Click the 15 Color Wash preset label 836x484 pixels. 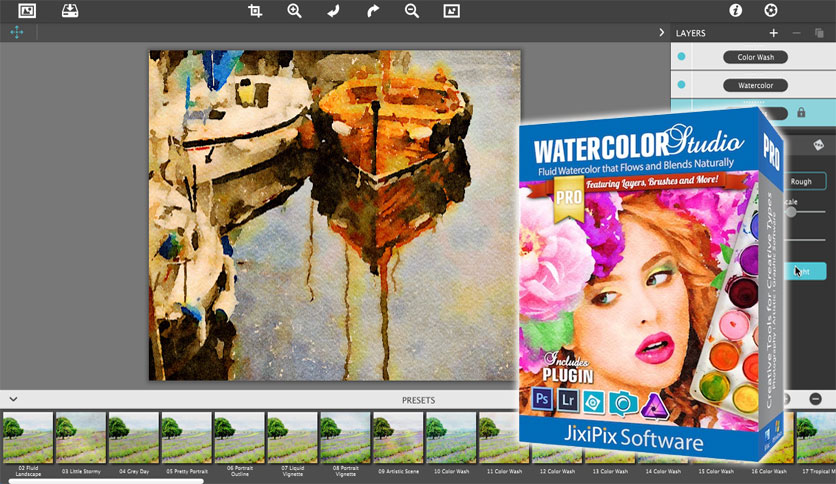pyautogui.click(x=716, y=471)
